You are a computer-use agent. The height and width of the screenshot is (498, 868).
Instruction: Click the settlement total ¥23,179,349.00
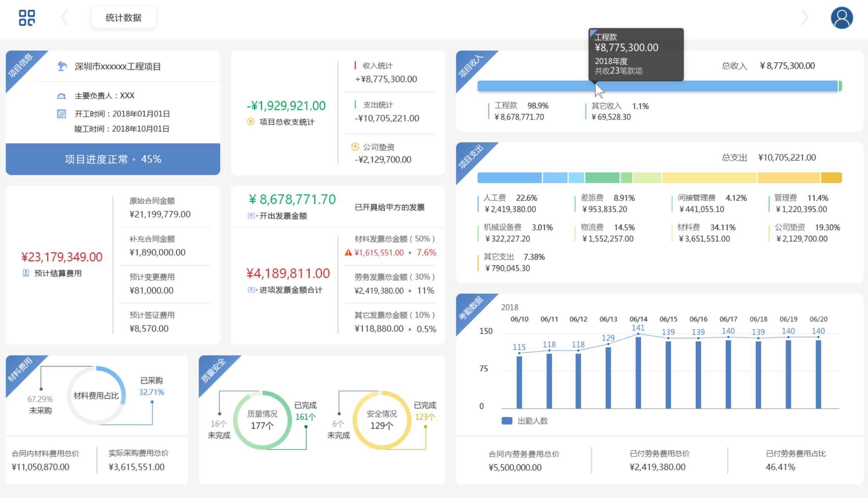[62, 257]
